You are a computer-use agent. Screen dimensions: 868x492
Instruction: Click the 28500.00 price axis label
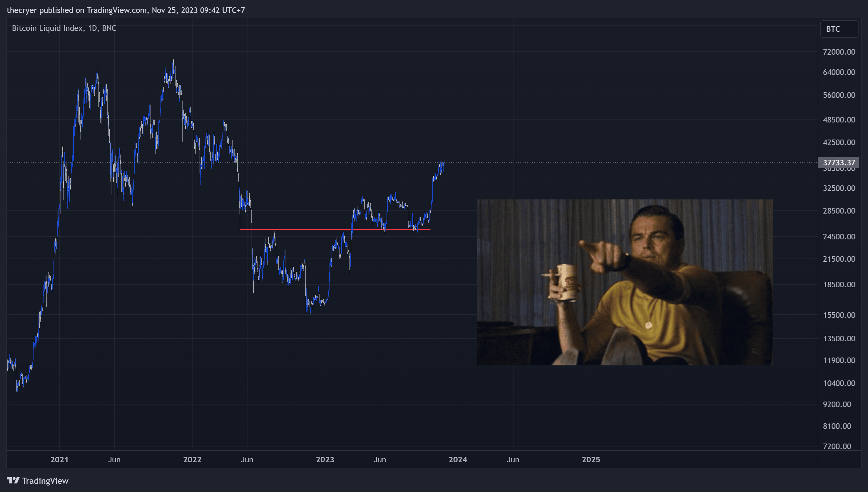click(x=839, y=211)
